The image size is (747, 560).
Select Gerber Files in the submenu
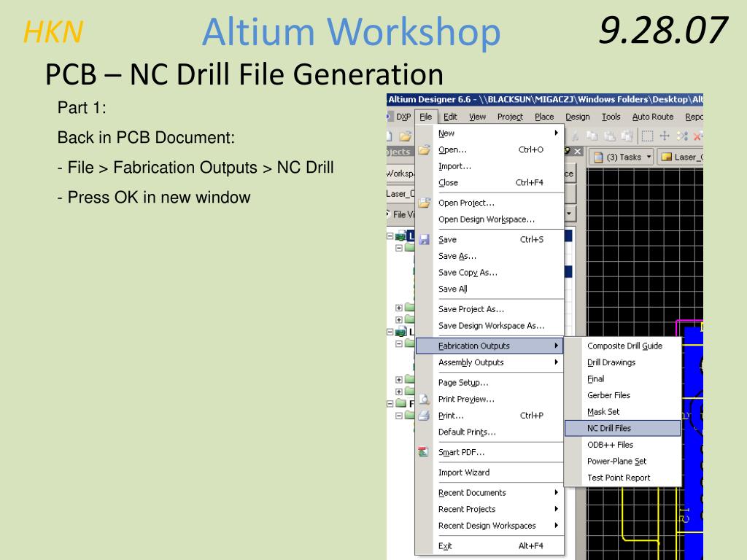pyautogui.click(x=623, y=395)
